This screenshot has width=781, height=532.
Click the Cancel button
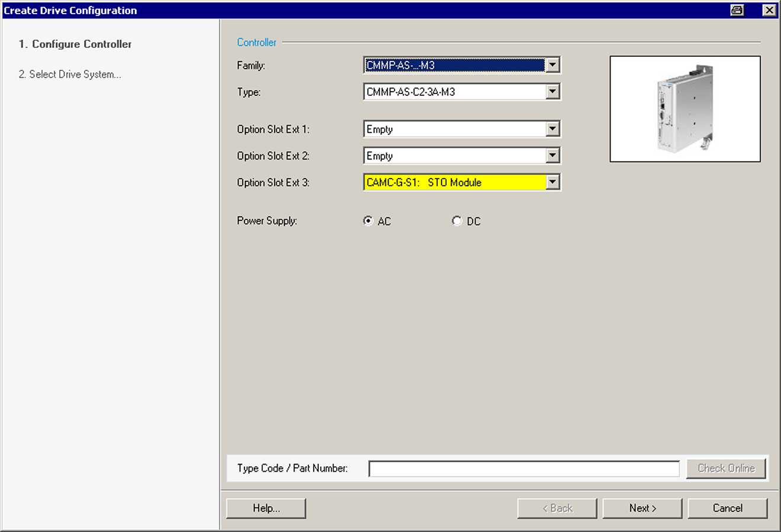click(x=728, y=508)
